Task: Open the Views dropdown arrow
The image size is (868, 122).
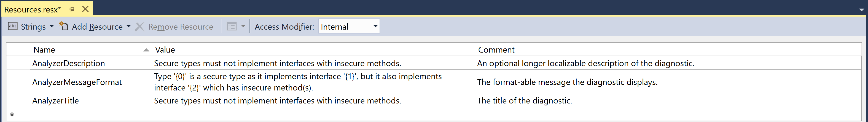Action: click(x=243, y=26)
